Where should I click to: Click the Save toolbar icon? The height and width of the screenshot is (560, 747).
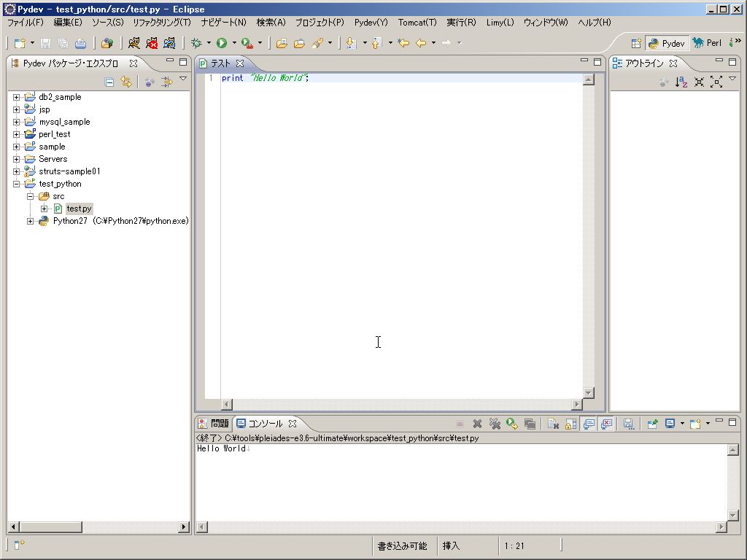(45, 43)
